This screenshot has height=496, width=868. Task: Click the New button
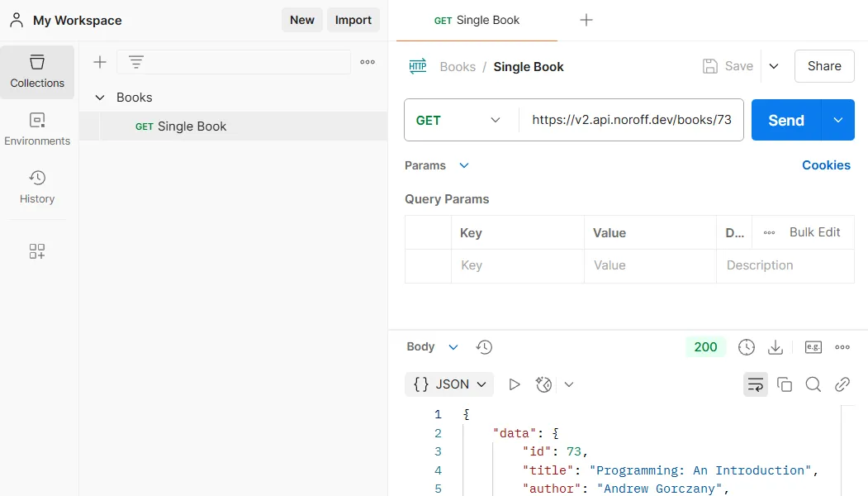coord(302,20)
